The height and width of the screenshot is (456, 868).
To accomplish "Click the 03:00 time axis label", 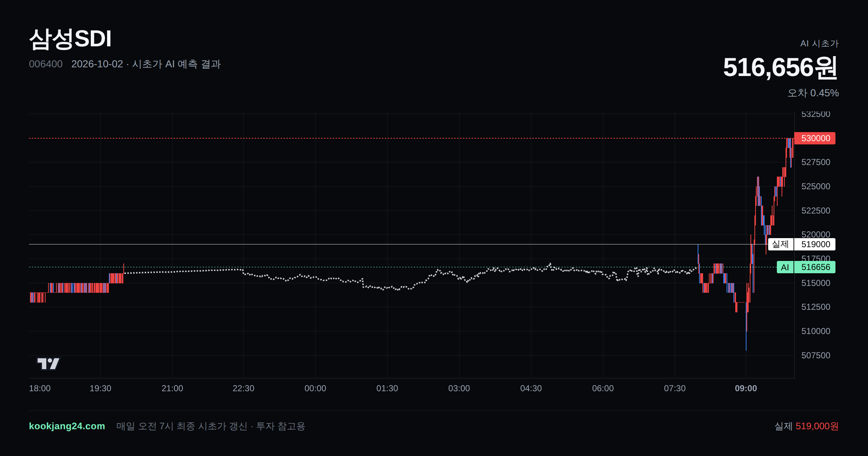I will tap(459, 388).
